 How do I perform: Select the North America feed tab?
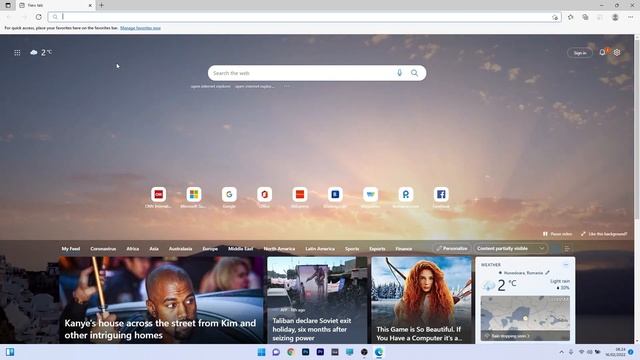(279, 249)
